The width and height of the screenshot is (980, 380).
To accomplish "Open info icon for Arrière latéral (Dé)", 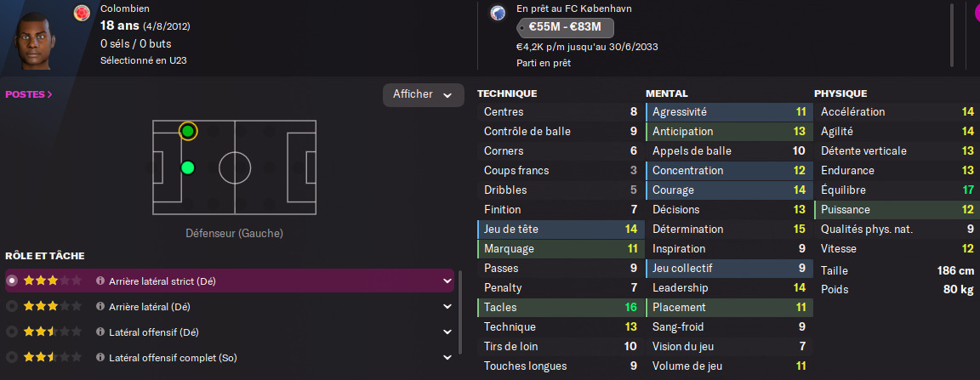I will tap(100, 307).
